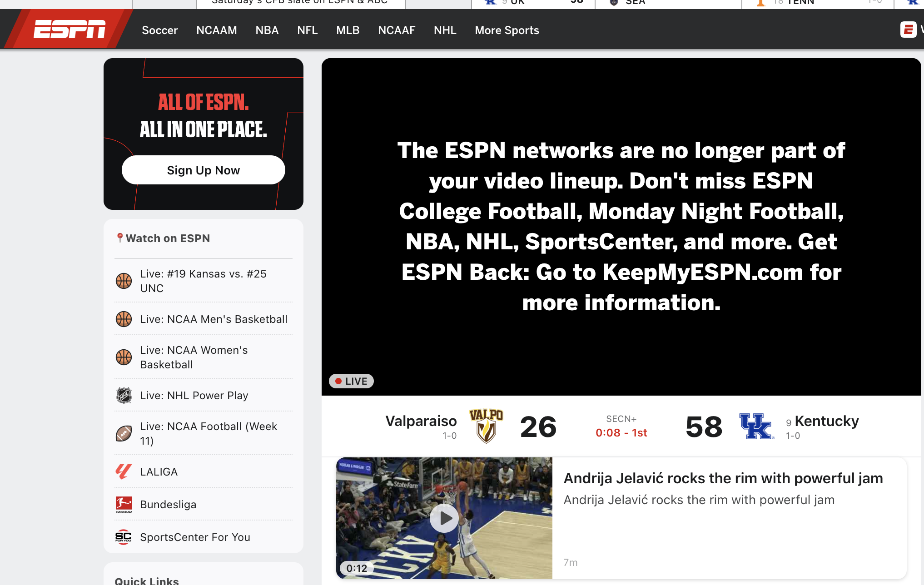Play the Andrija Jelavić jam video
Viewport: 924px width, 585px height.
point(444,518)
